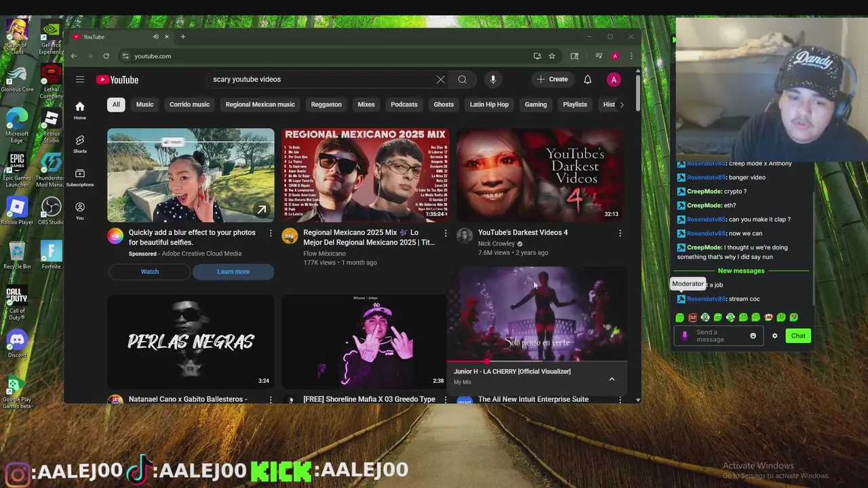The height and width of the screenshot is (488, 868).
Task: Open emote picker in chat message box
Action: click(753, 336)
